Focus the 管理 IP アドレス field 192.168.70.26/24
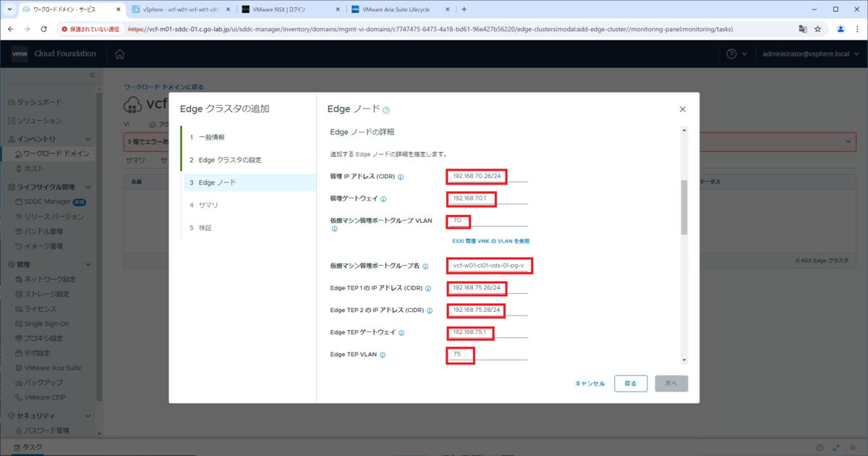868x456 pixels. point(488,176)
